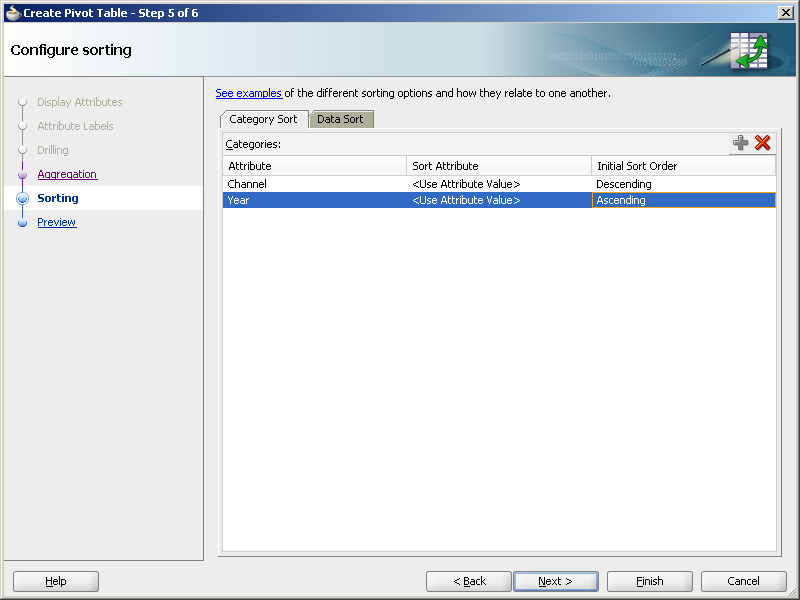800x600 pixels.
Task: Switch to the Category Sort tab
Action: 263,118
